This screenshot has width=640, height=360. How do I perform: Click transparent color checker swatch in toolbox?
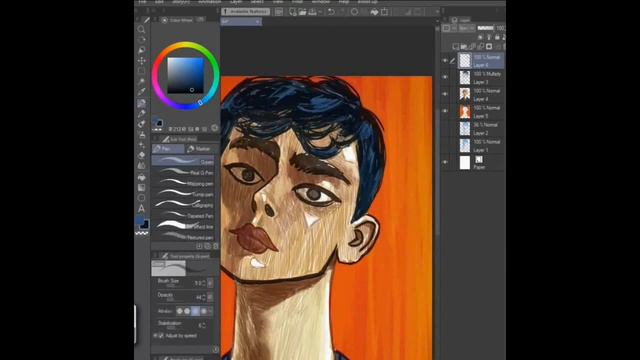[x=142, y=233]
